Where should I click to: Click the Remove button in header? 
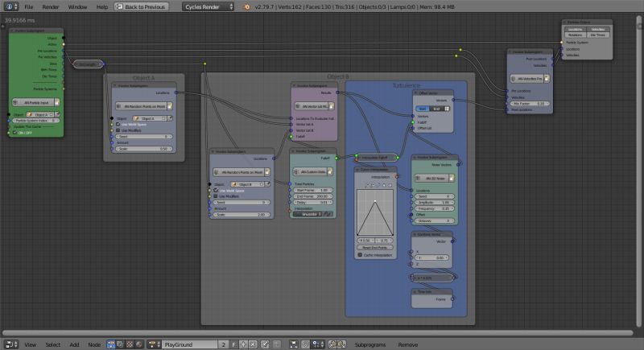point(408,344)
